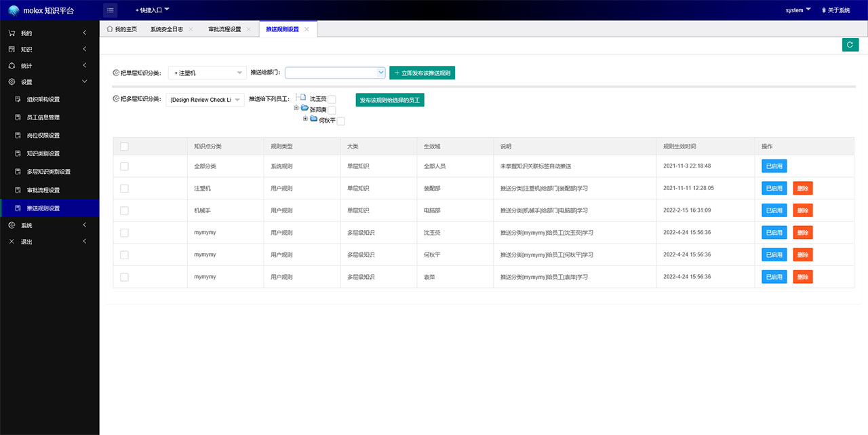Screen dimensions: 868x435
Task: Click the 关于系统 link in header
Action: [835, 10]
